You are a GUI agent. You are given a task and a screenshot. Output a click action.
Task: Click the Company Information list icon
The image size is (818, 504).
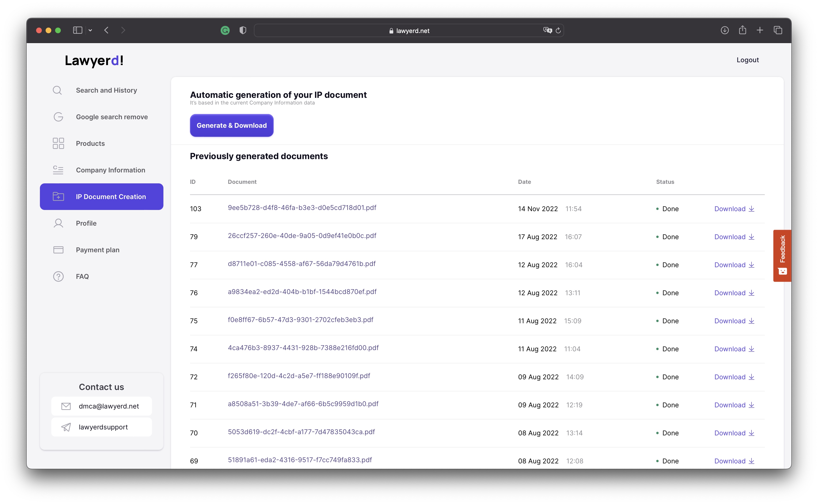58,170
